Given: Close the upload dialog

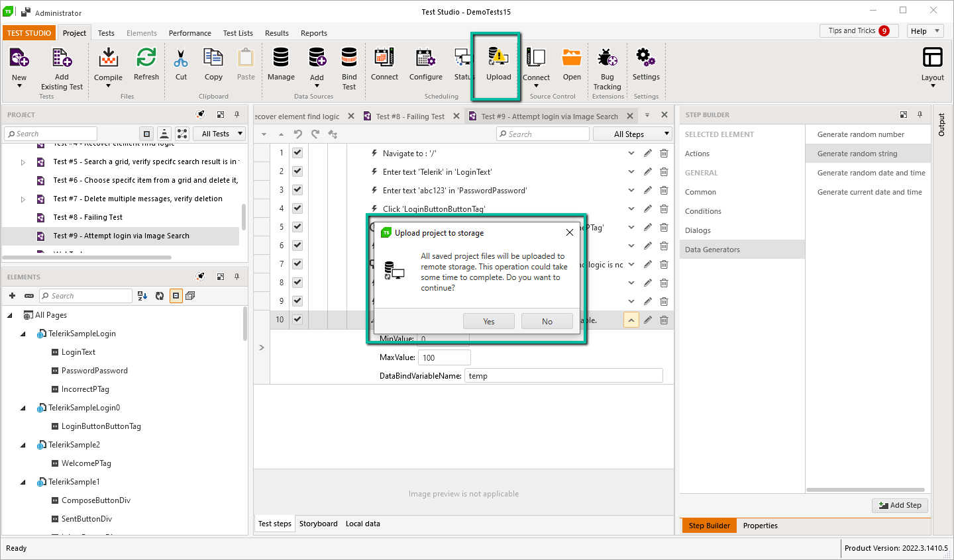Looking at the screenshot, I should (570, 232).
